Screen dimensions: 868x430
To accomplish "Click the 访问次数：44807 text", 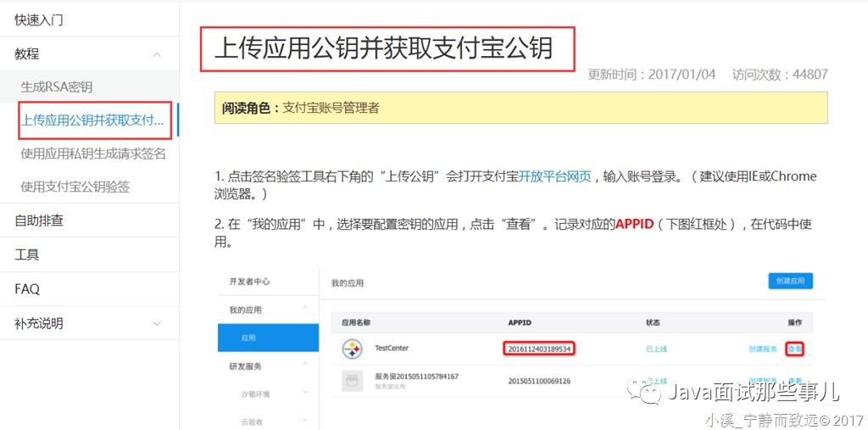I will (780, 74).
